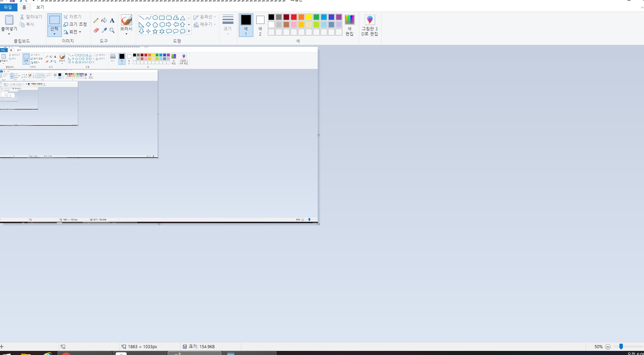Screen dimensions: 644x355
Task: Open the Size (크기) line thickness dropdown
Action: click(x=228, y=25)
